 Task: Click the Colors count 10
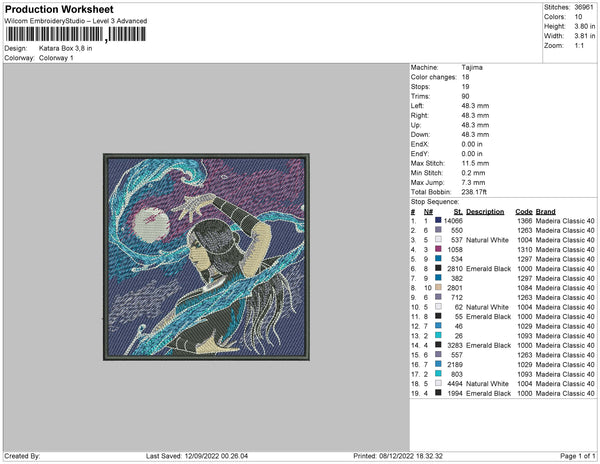578,17
